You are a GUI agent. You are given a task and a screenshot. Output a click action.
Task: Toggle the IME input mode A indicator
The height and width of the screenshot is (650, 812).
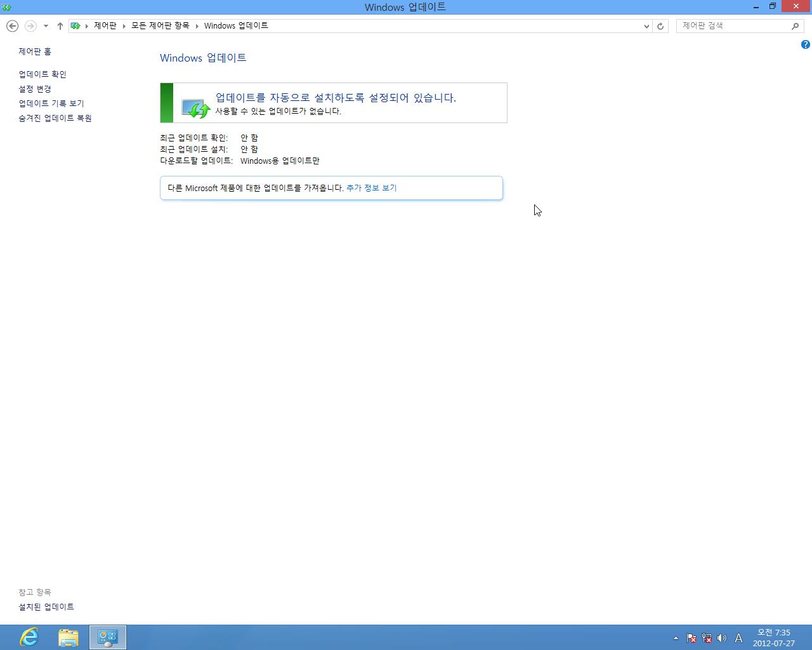738,638
